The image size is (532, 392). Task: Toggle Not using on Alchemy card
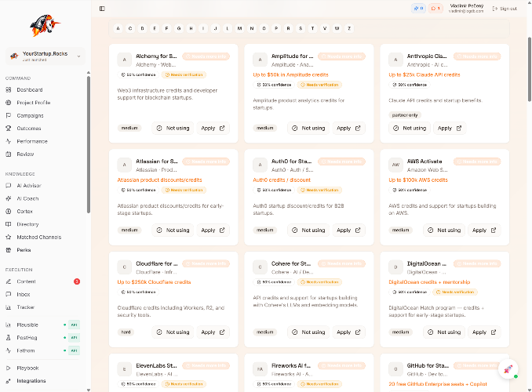(173, 128)
